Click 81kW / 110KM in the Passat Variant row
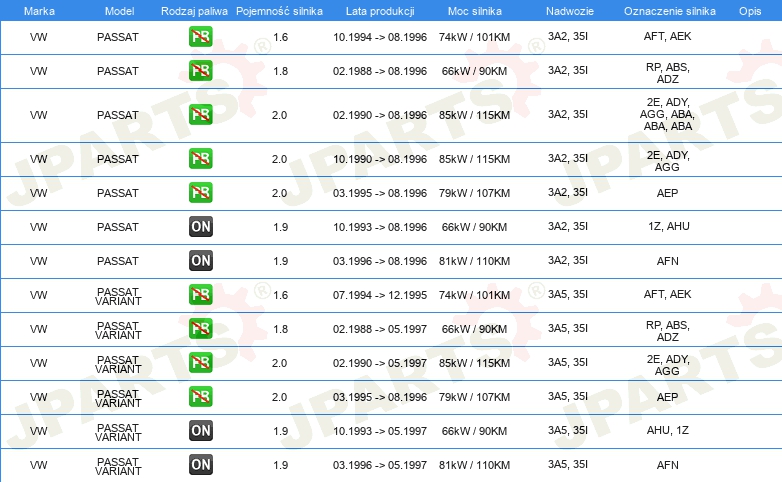The height and width of the screenshot is (482, 782). [474, 465]
